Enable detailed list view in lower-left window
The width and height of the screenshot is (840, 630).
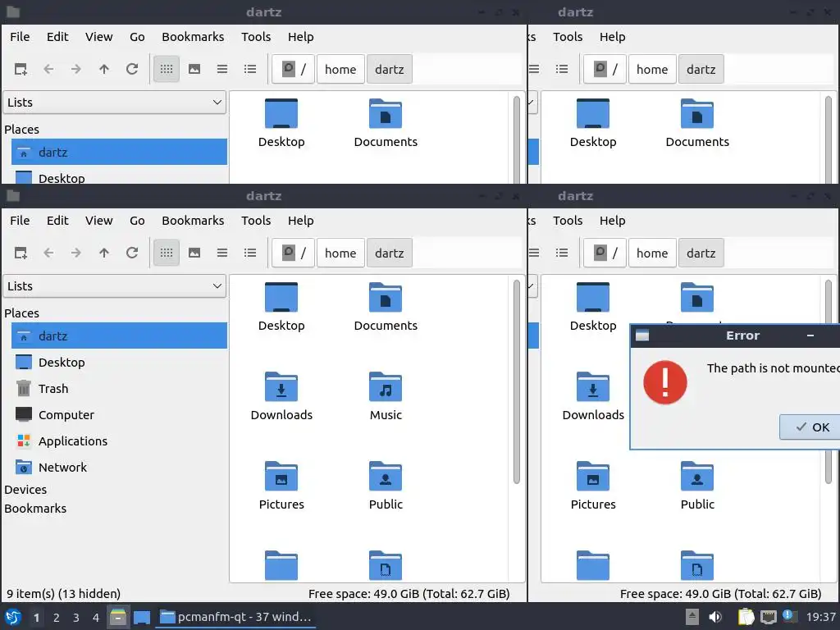tap(250, 253)
